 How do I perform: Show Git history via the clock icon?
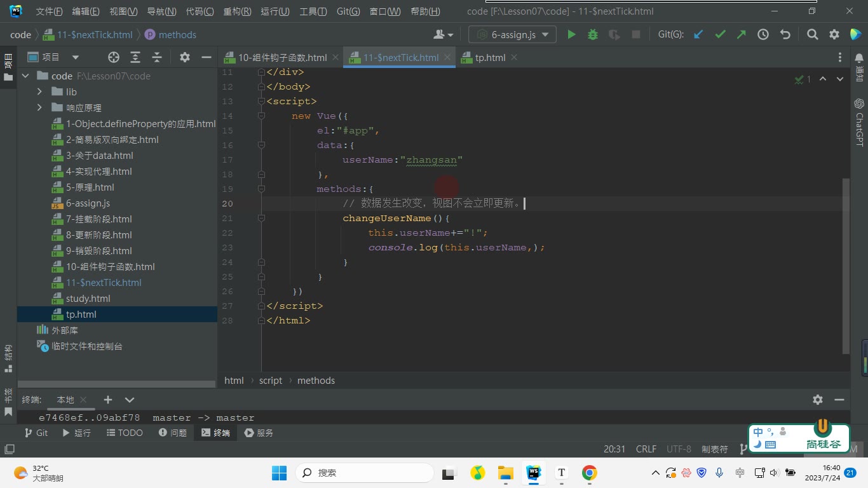763,34
